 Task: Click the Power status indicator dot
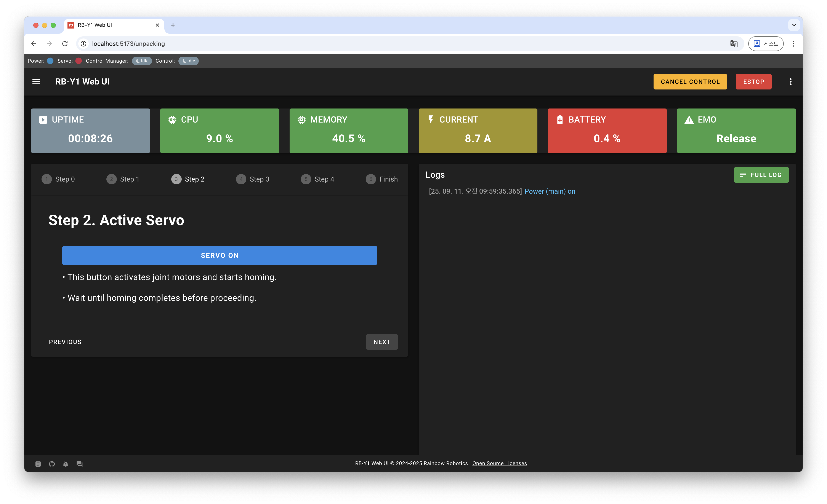point(50,61)
